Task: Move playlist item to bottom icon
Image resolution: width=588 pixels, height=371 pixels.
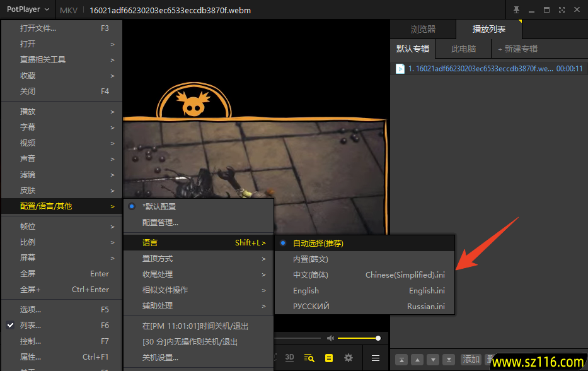Action: [449, 359]
